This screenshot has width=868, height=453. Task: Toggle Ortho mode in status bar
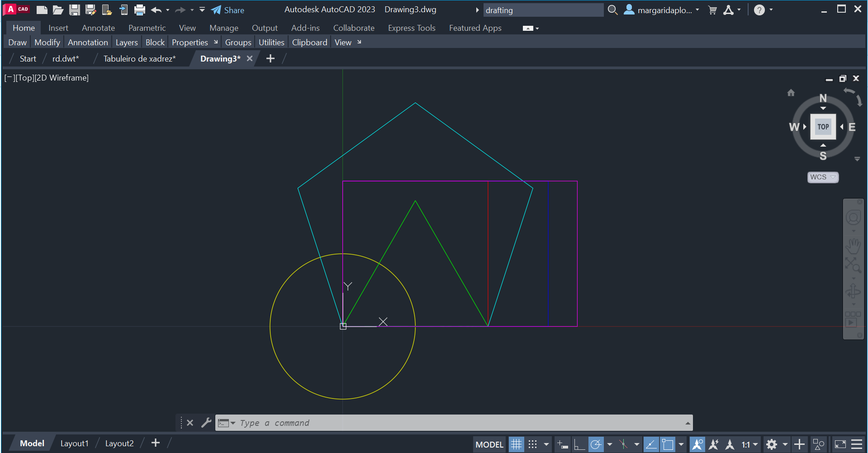click(579, 444)
